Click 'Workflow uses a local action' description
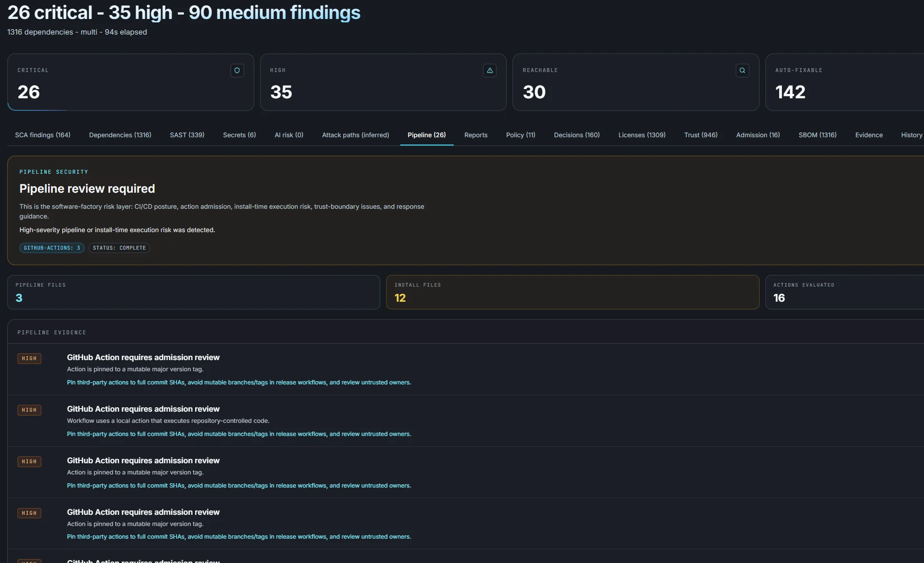 168,421
